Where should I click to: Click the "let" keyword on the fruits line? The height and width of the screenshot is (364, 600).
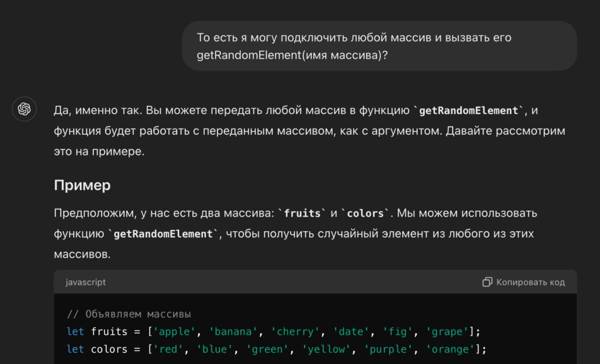click(75, 332)
